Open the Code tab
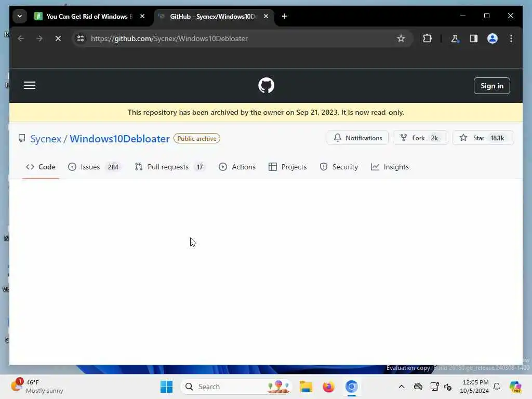Viewport: 532px width, 399px height. [41, 167]
